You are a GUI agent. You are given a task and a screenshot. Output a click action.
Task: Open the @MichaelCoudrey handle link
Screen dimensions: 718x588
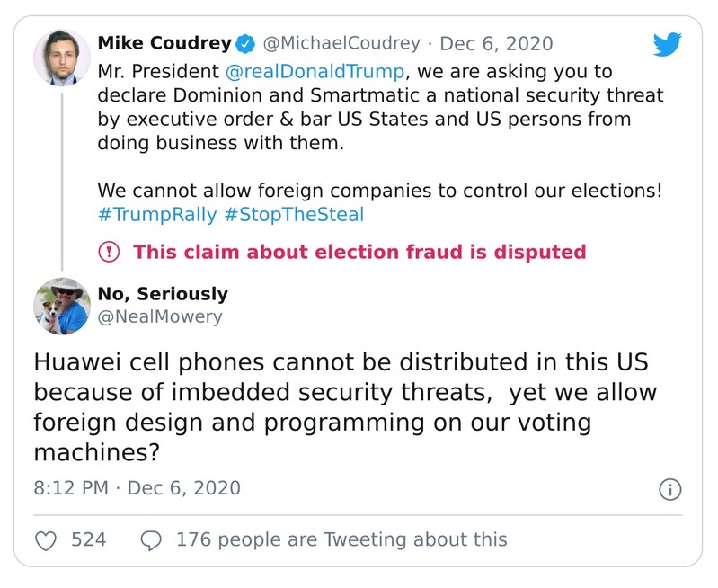coord(341,43)
